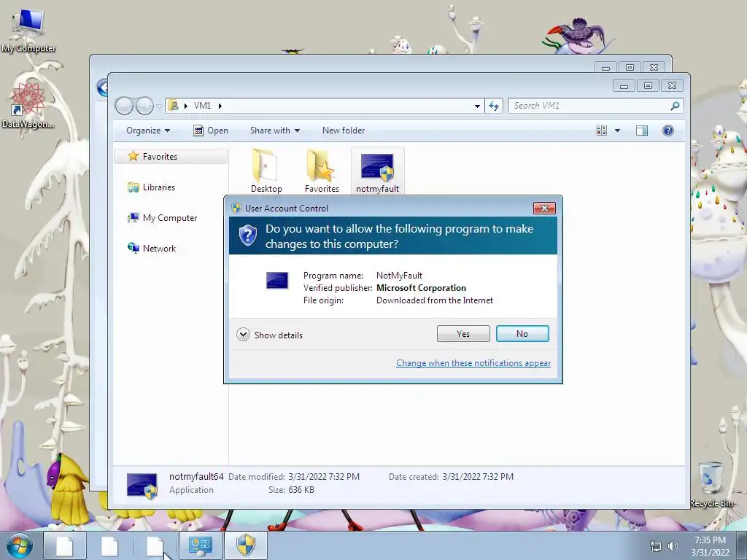
Task: Click the Explorer help icon
Action: point(668,131)
